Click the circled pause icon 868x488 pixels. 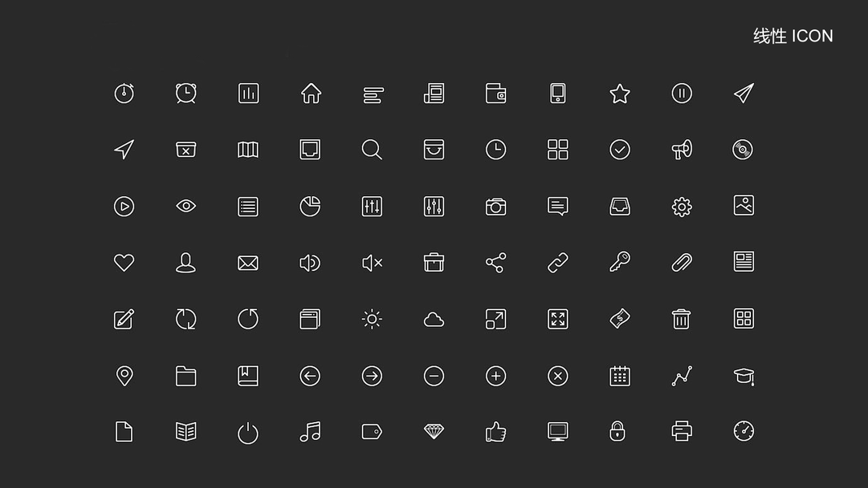click(x=682, y=93)
